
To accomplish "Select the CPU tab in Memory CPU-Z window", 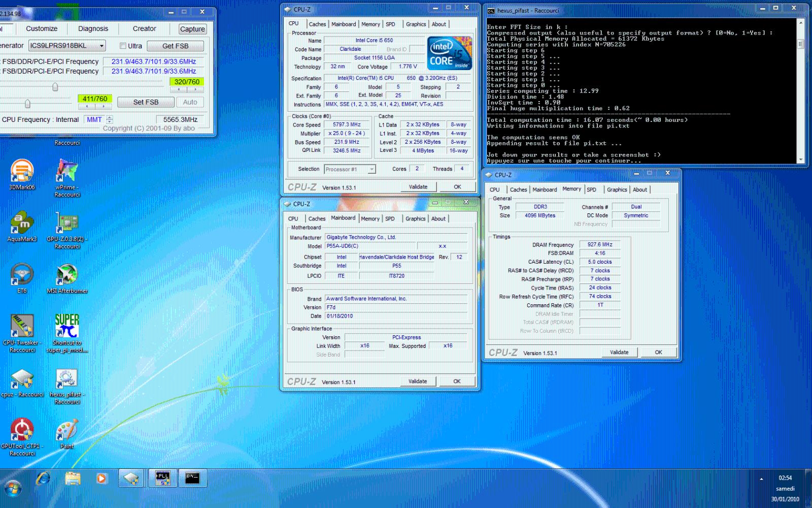I will (x=495, y=190).
